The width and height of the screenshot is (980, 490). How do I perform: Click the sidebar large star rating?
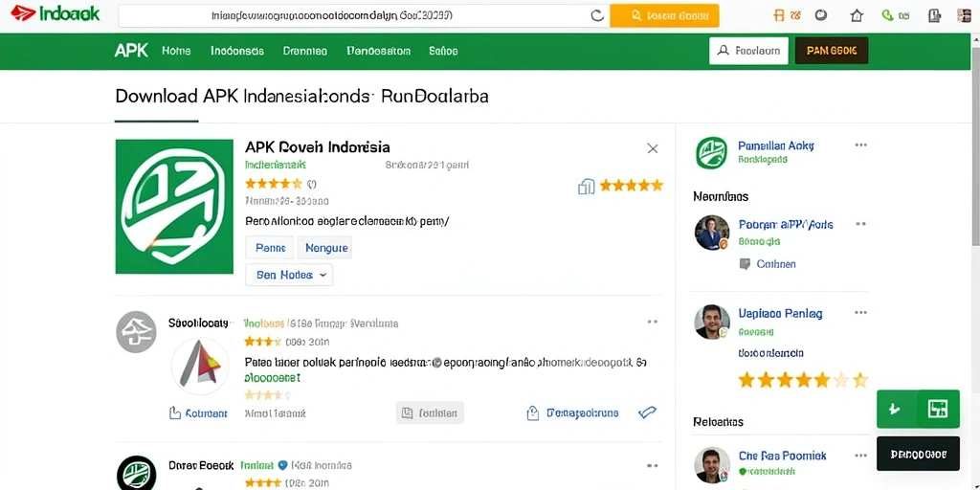coord(803,379)
